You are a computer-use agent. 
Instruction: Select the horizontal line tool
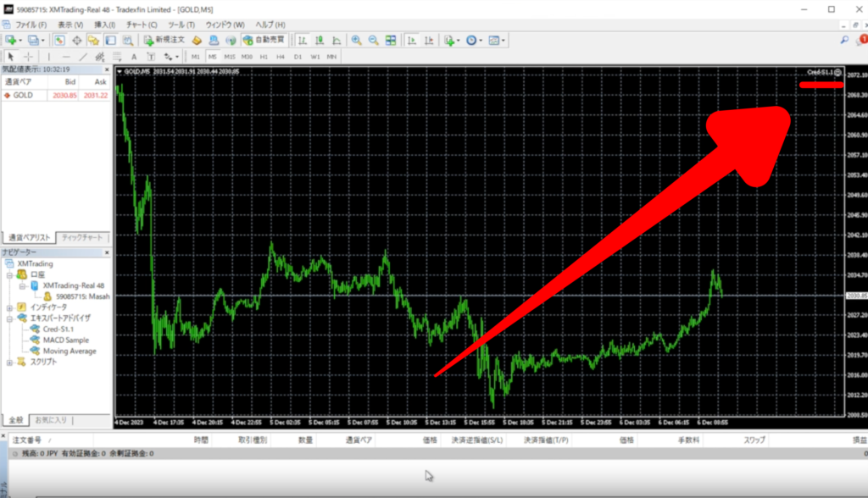pos(65,56)
